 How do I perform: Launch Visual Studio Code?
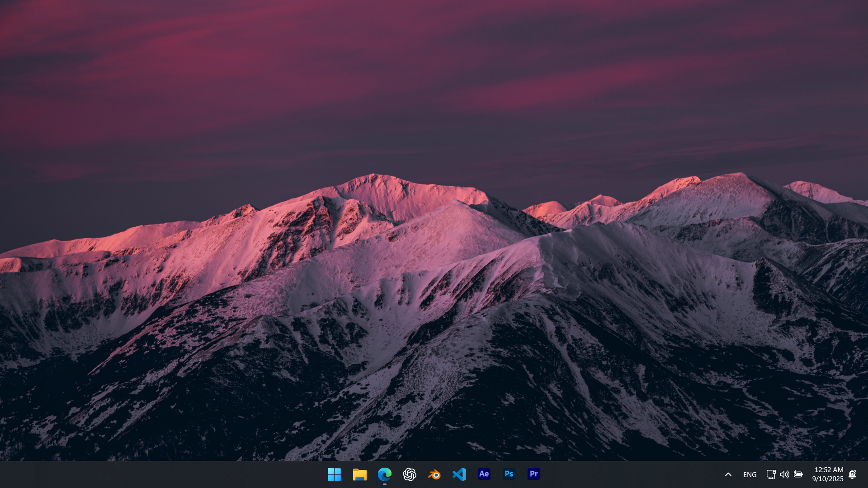[459, 474]
